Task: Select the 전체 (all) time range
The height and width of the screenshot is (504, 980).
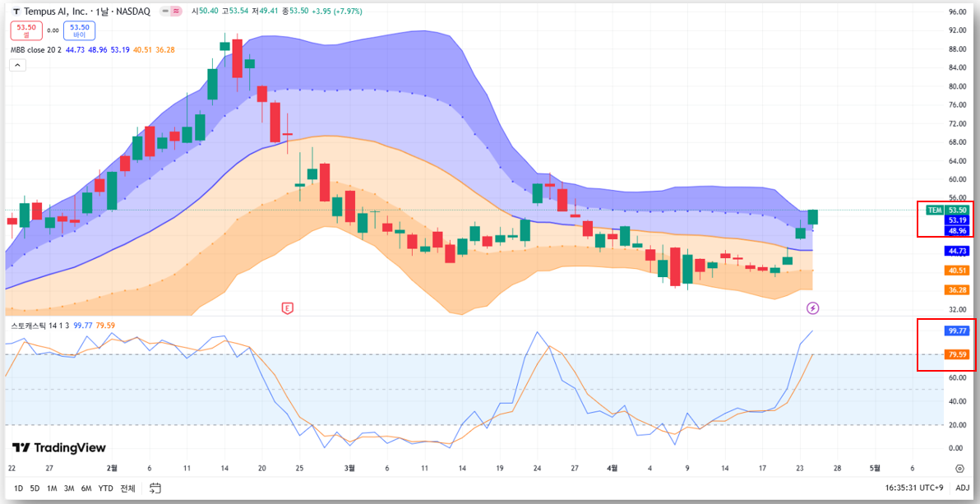Action: pos(127,488)
